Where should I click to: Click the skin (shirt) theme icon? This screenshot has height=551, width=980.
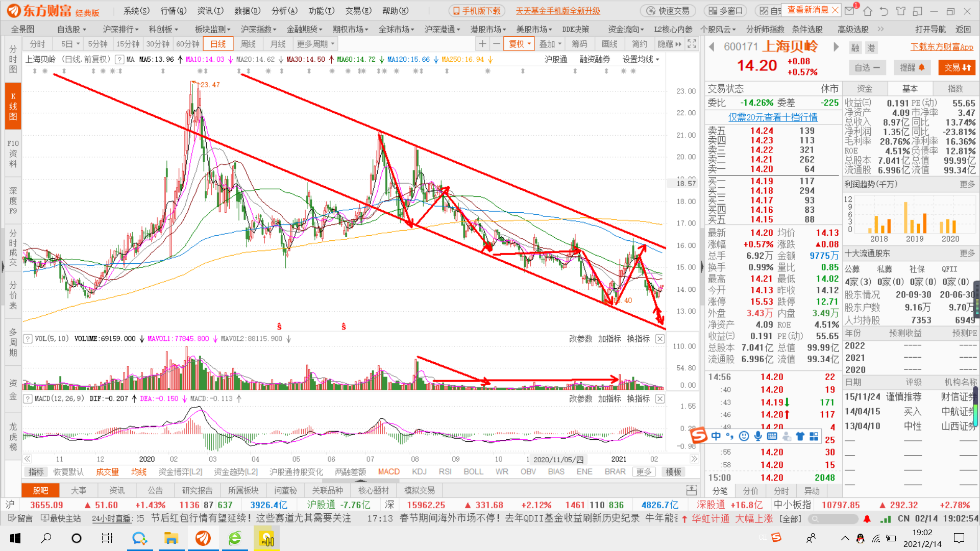click(901, 11)
